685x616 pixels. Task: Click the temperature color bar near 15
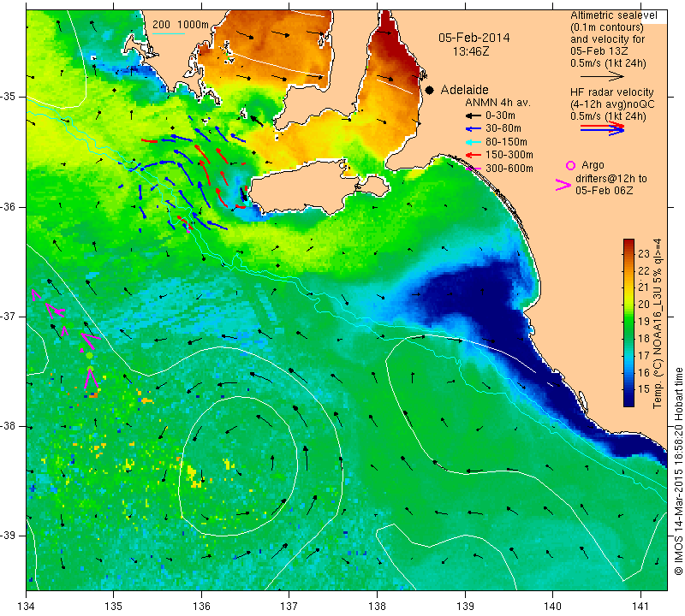pos(628,388)
